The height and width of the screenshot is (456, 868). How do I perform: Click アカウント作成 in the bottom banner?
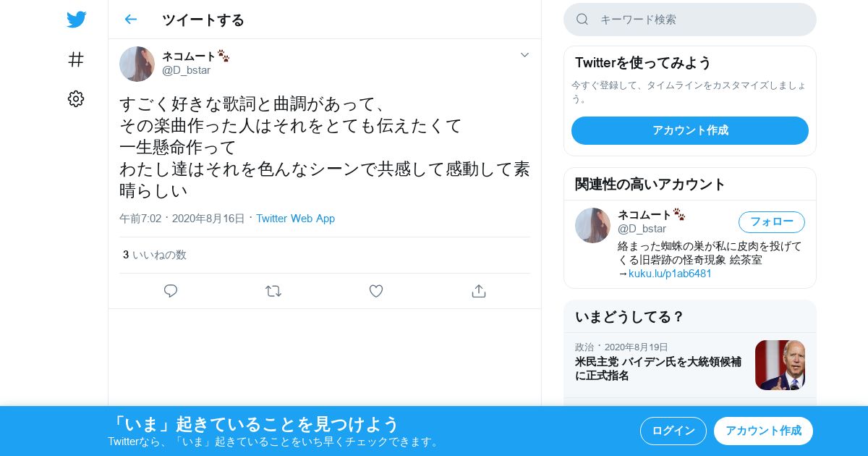click(763, 431)
